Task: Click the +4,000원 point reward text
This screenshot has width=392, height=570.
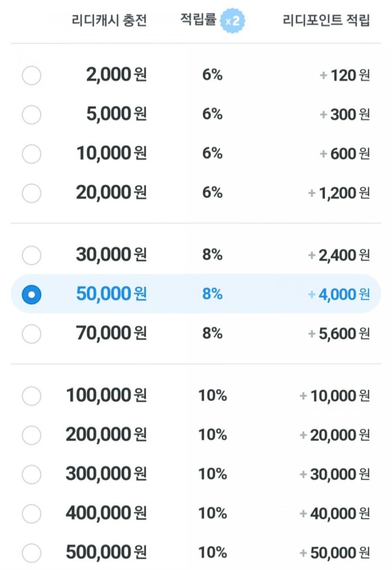Action: click(x=339, y=294)
